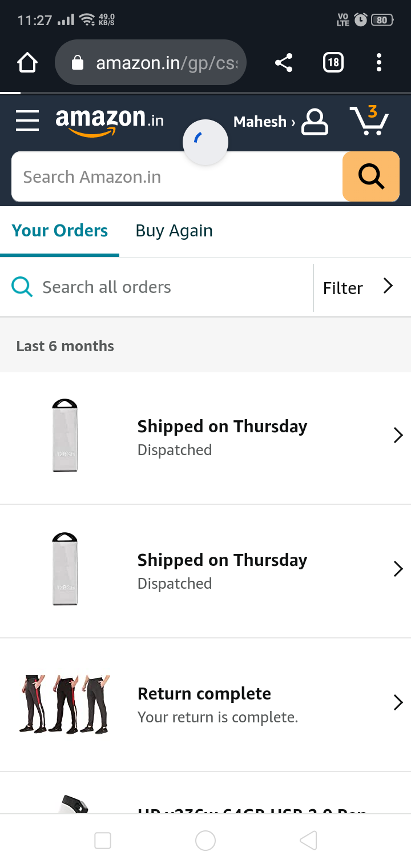Tap the browser home icon

coord(27,63)
